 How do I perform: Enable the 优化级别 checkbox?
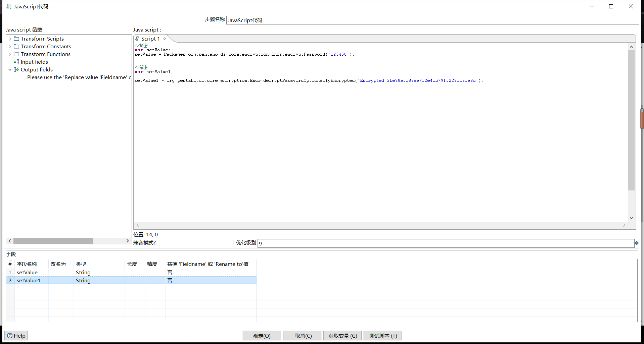point(230,242)
